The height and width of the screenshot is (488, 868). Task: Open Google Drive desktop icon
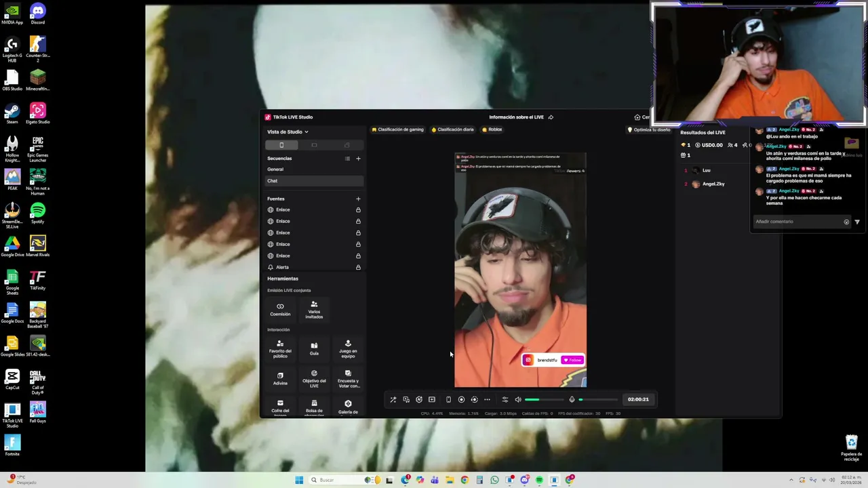12,246
